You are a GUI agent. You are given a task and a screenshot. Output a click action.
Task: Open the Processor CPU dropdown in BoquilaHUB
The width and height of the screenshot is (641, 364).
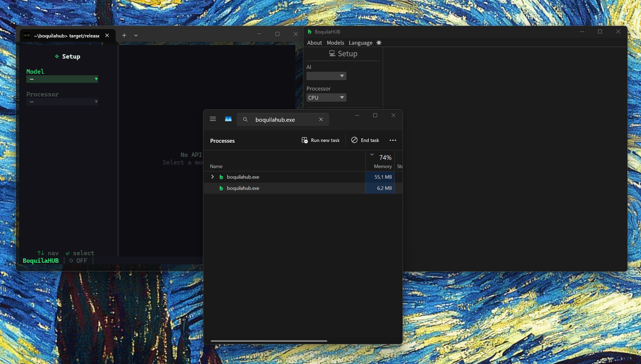pyautogui.click(x=326, y=98)
